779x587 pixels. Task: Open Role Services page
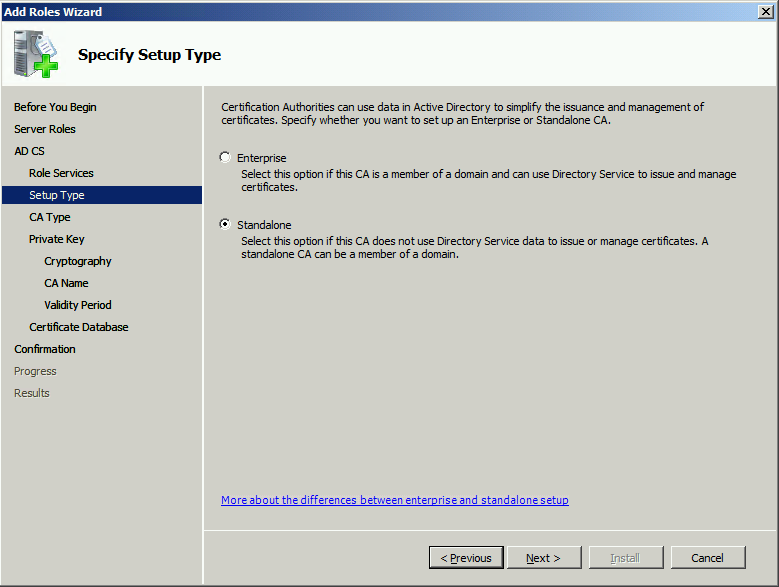[x=61, y=173]
